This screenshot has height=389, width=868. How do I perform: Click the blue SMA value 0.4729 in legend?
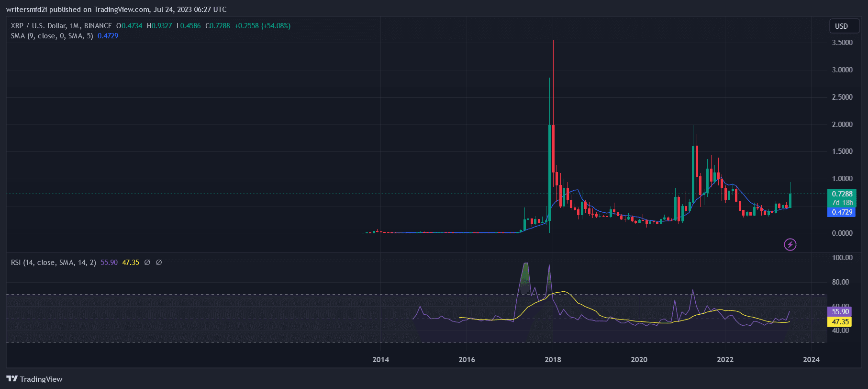(x=108, y=36)
